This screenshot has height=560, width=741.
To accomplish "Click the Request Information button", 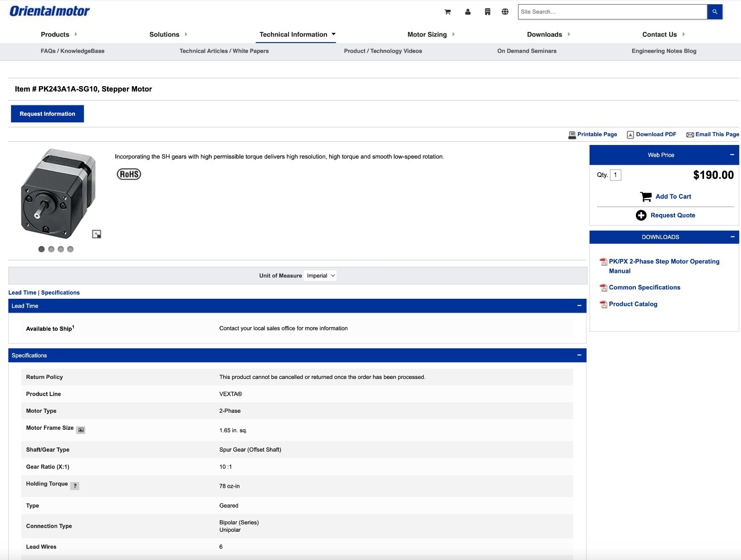I will (x=47, y=114).
